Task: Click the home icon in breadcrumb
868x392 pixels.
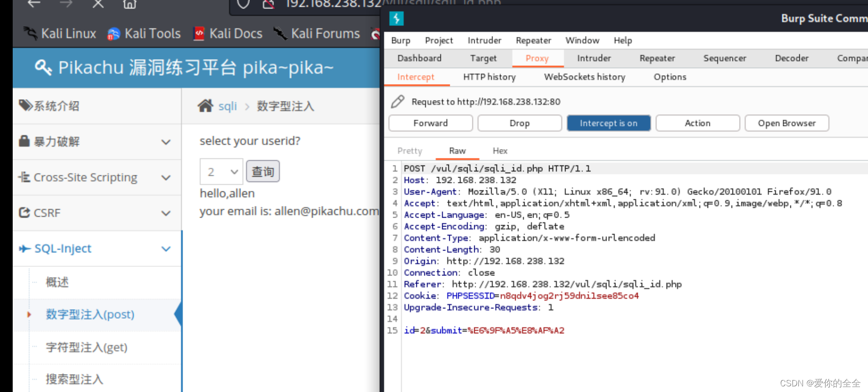Action: 205,106
